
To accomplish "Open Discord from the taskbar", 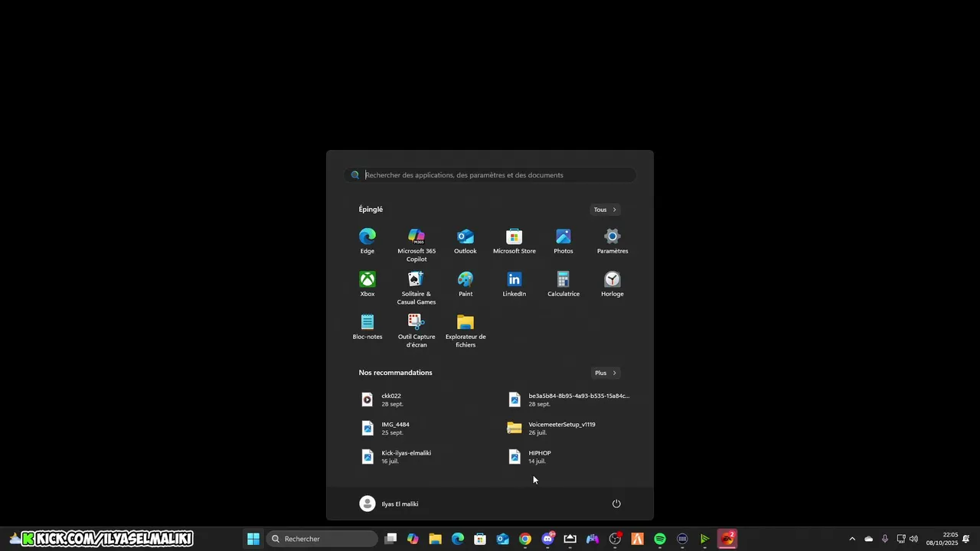I will pos(547,539).
